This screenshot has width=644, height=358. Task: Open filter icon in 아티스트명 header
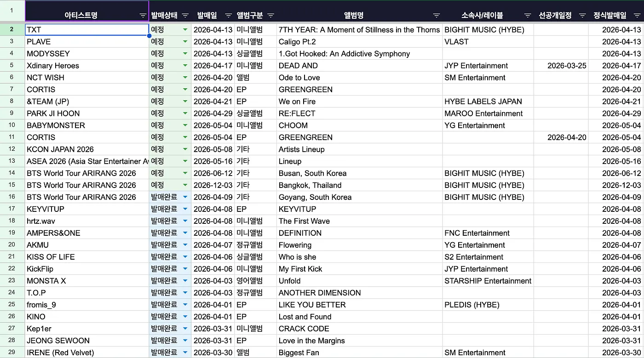coord(143,16)
